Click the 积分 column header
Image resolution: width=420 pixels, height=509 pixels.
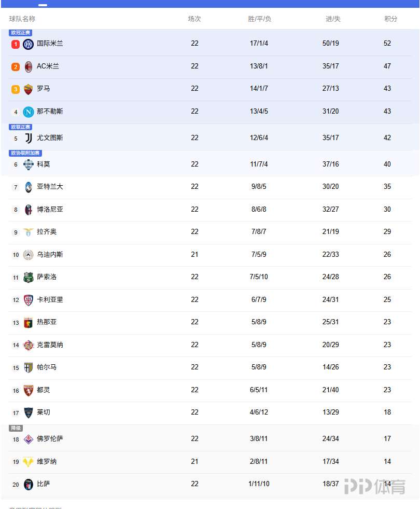pyautogui.click(x=390, y=19)
